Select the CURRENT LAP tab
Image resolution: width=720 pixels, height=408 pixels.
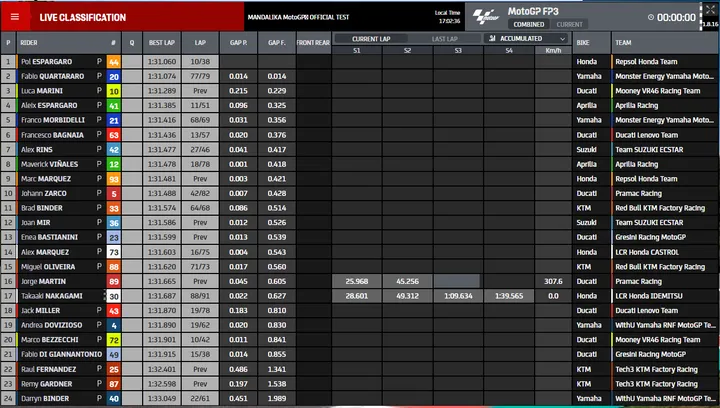pyautogui.click(x=371, y=39)
